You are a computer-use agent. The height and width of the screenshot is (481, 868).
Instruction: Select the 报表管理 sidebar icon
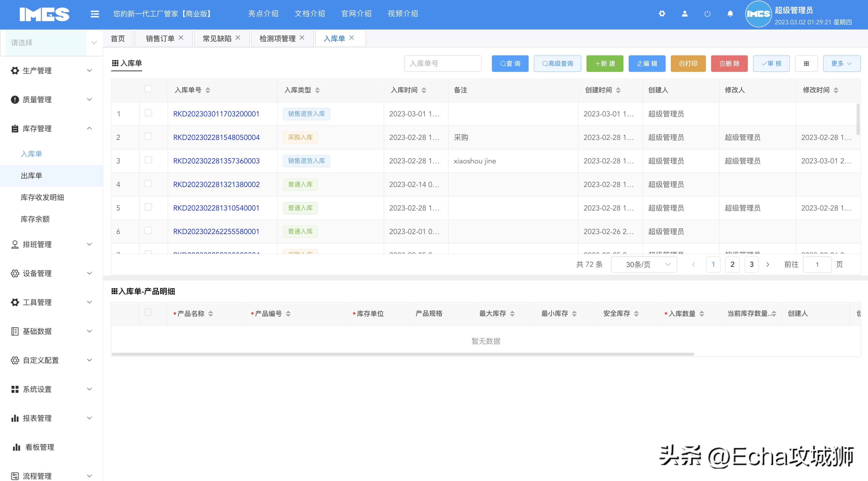coord(15,418)
